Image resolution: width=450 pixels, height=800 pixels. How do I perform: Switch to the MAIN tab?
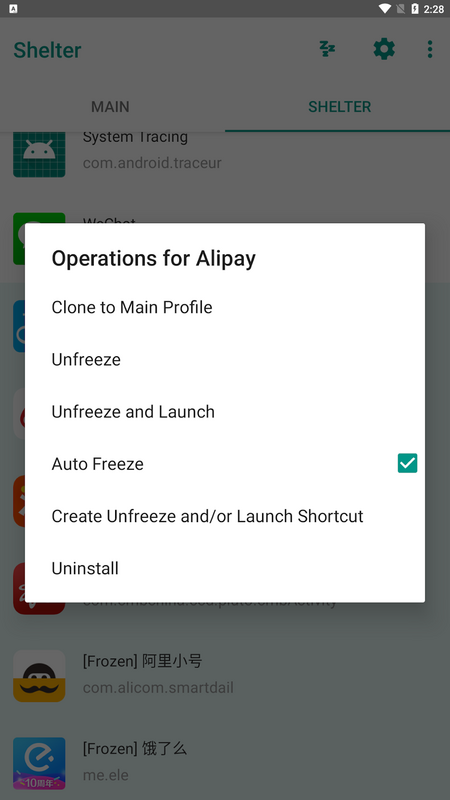tap(110, 107)
